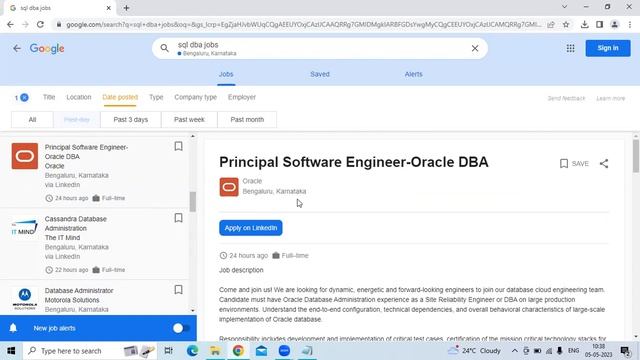640x360 pixels.
Task: Click the Learn more link
Action: (610, 98)
